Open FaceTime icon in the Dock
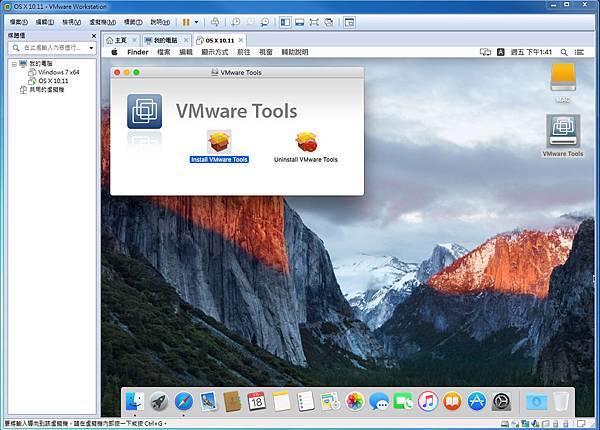This screenshot has height=430, width=600. pos(403,402)
